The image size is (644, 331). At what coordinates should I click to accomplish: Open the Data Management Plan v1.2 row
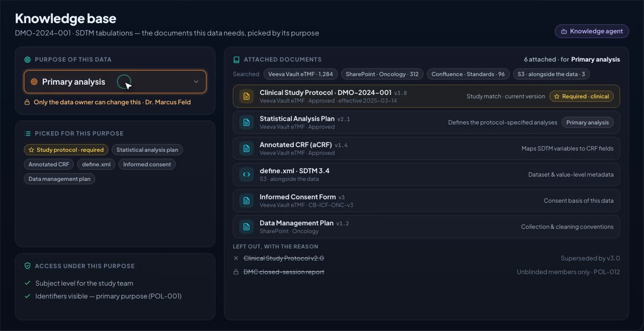tap(426, 227)
